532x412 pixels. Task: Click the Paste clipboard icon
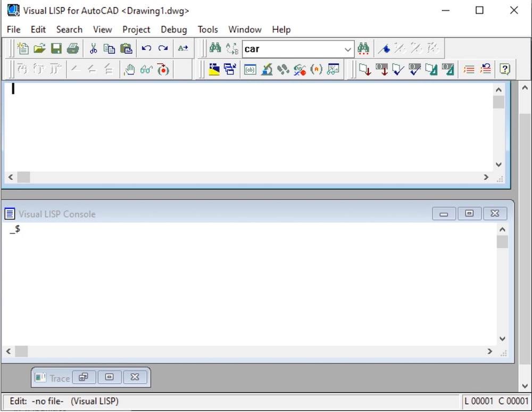(x=126, y=49)
